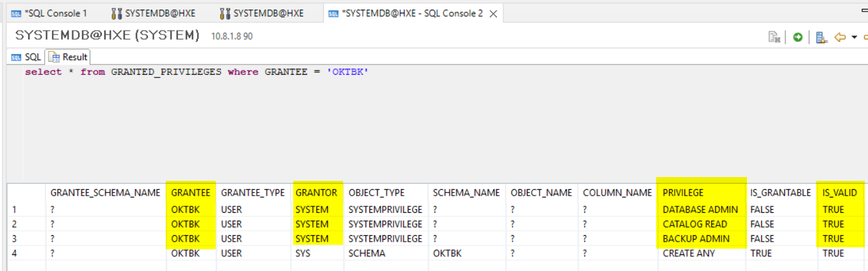Viewport: 868px width, 271px height.
Task: Click the SCHEMA_NAME column header
Action: click(466, 192)
